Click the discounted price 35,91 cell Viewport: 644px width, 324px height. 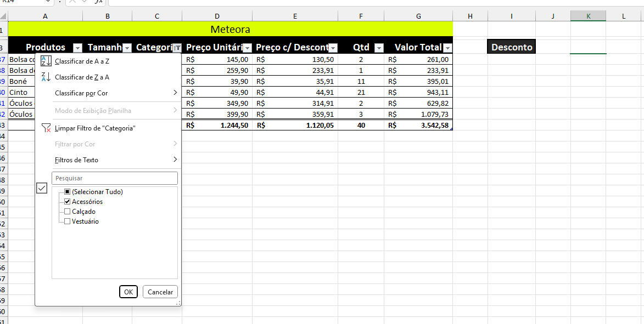pyautogui.click(x=295, y=81)
